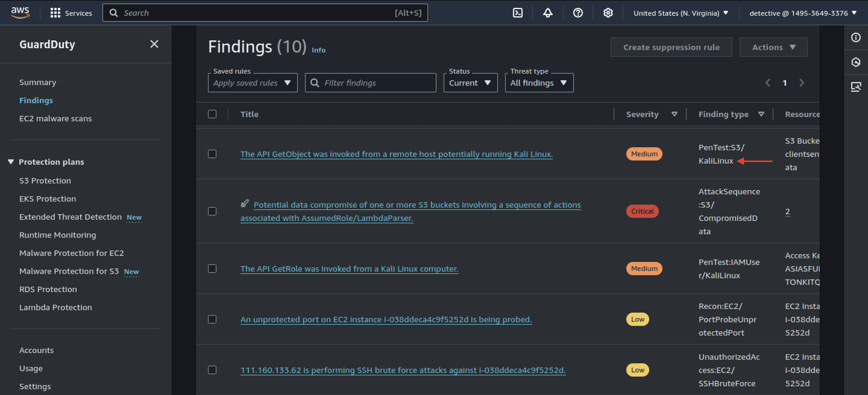The height and width of the screenshot is (395, 868).
Task: Click the Title column header
Action: click(249, 114)
